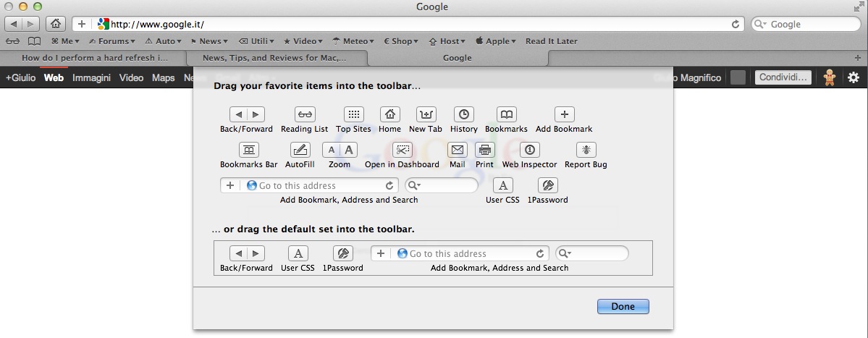Select the Top Sites grid icon
Screen dimensions: 868x338
[x=354, y=114]
